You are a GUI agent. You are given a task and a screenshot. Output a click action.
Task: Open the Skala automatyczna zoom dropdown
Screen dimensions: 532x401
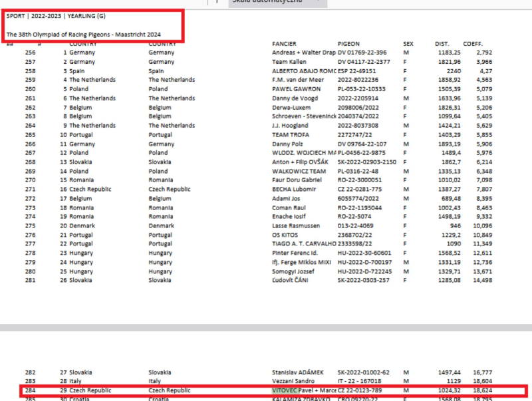[x=277, y=2]
